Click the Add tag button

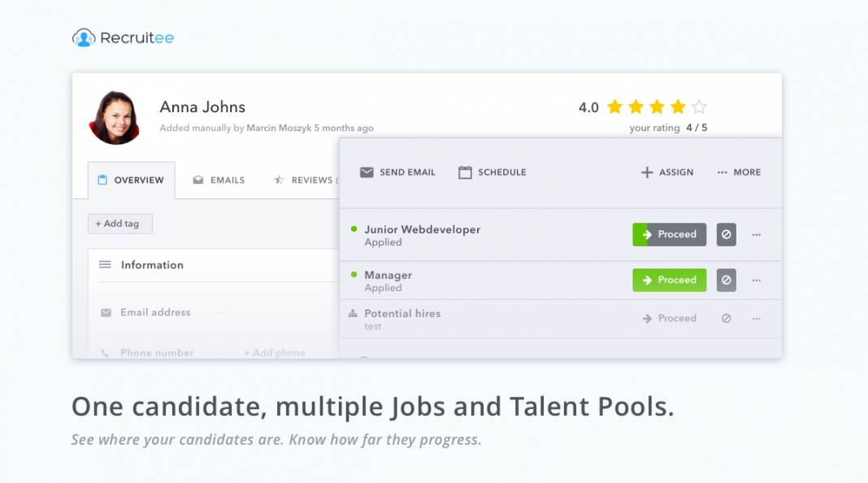point(119,223)
